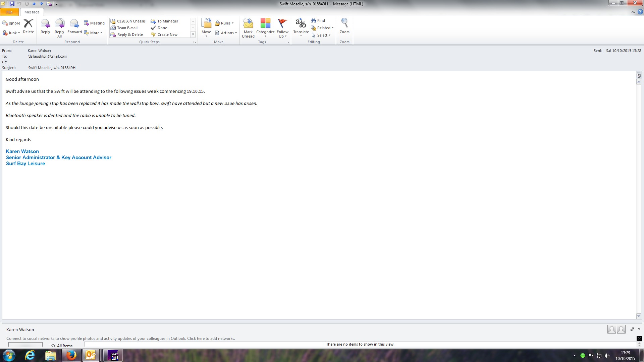Click the link to add social networks
Viewport: 644px width, 362px height.
click(211, 339)
